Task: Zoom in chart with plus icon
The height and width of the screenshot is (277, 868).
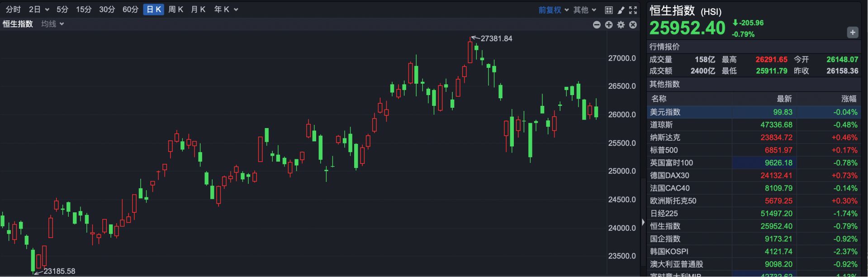Action: (609, 25)
